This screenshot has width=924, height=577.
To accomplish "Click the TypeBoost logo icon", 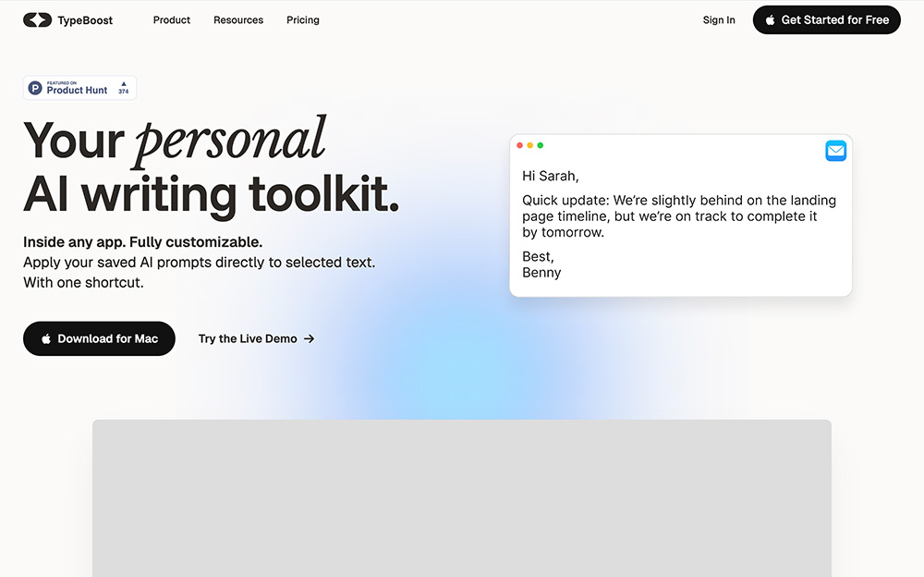I will point(37,19).
